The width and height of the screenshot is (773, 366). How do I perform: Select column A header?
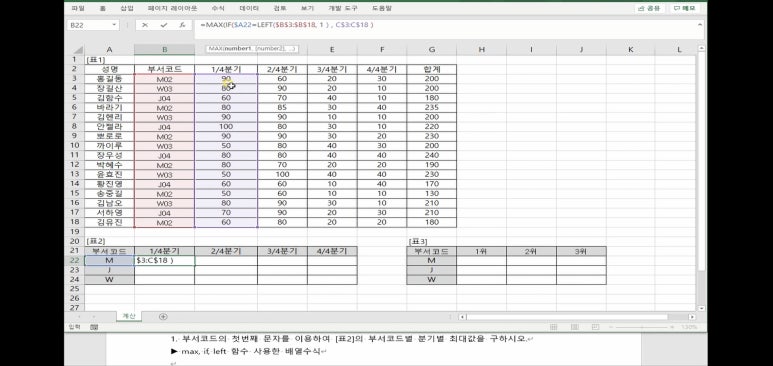tap(109, 50)
